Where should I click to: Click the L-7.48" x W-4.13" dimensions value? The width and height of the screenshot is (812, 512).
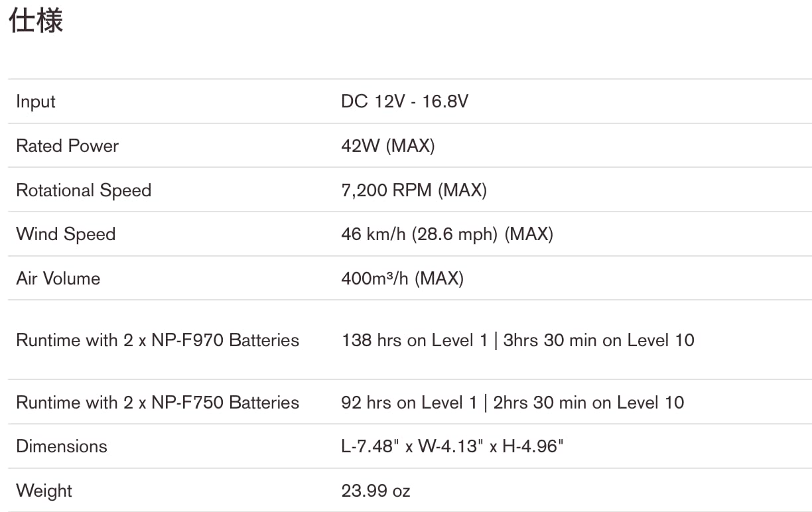(452, 446)
